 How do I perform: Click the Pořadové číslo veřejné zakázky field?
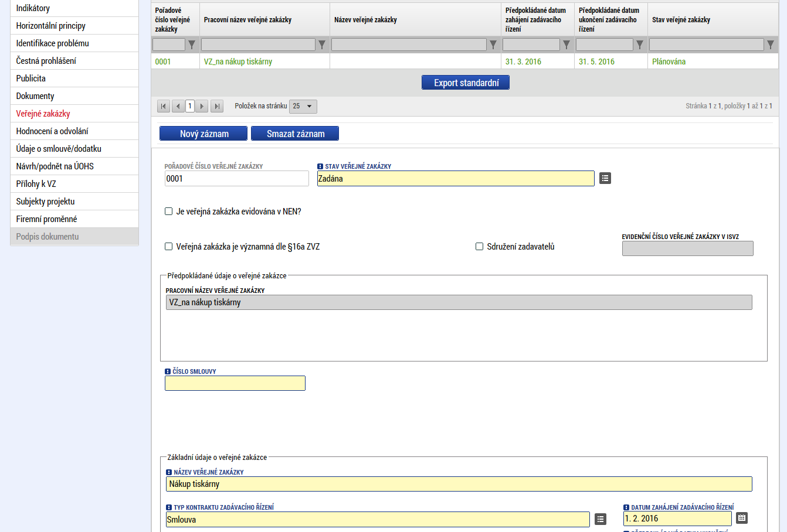point(237,179)
